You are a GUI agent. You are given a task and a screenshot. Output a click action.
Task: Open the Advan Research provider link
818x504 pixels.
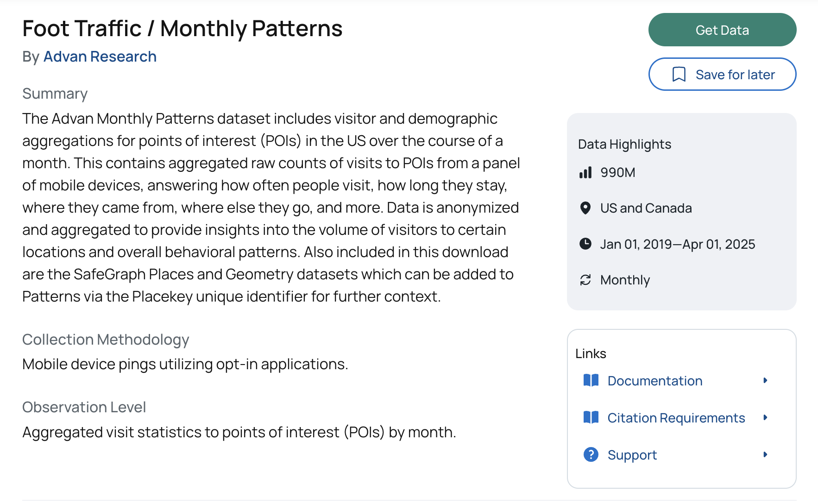pyautogui.click(x=100, y=57)
